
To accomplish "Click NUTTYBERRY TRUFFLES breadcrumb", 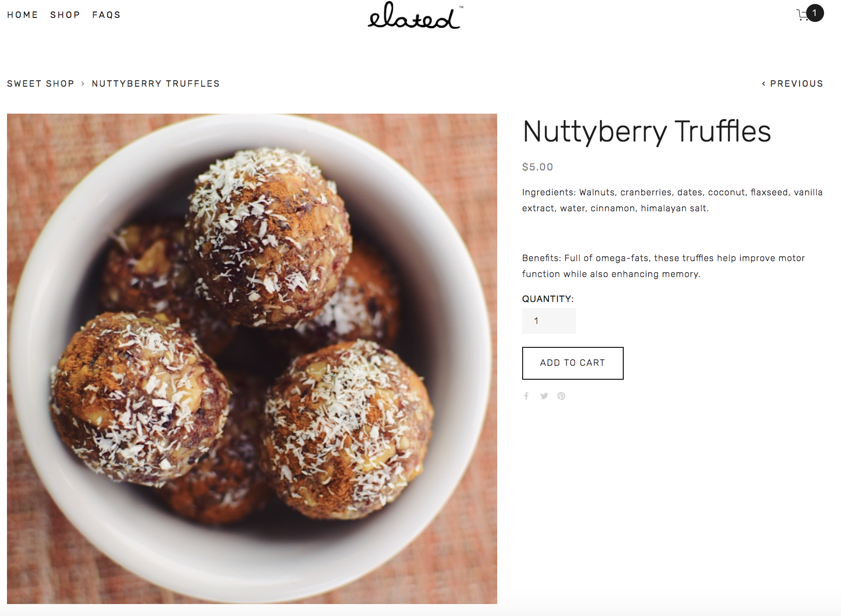I will 155,84.
